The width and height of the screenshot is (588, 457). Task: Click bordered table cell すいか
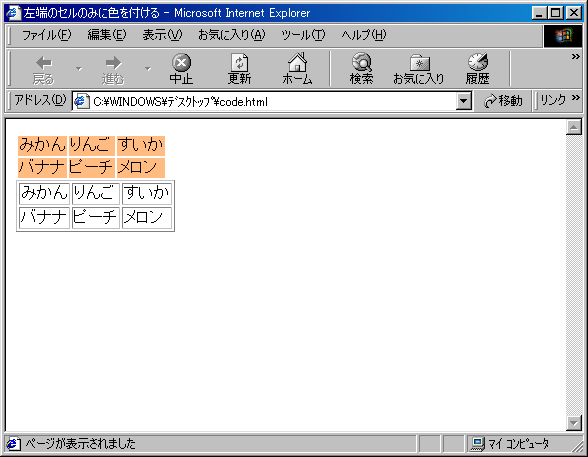[x=147, y=193]
